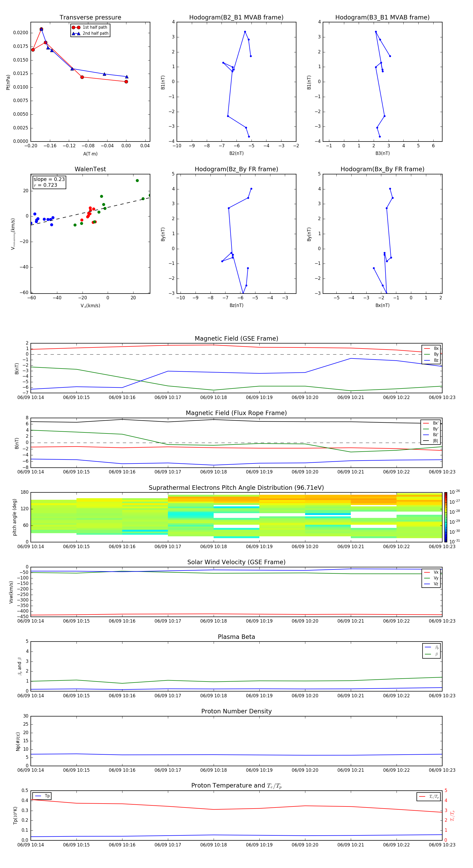This screenshot has width=473, height=868.
Task: Click the 'Hodogram(B2_B1 MVAB frame)' title
Action: click(x=236, y=17)
